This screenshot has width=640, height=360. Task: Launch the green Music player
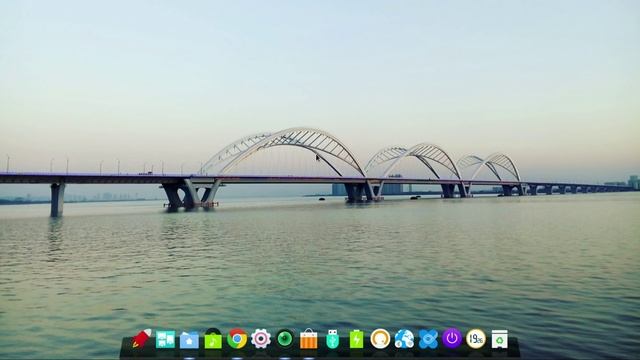[213, 339]
